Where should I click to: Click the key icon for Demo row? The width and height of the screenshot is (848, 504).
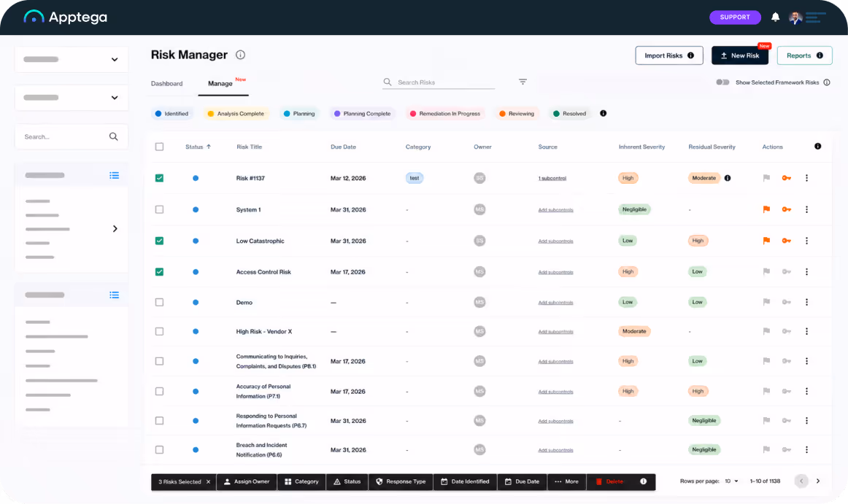click(787, 302)
